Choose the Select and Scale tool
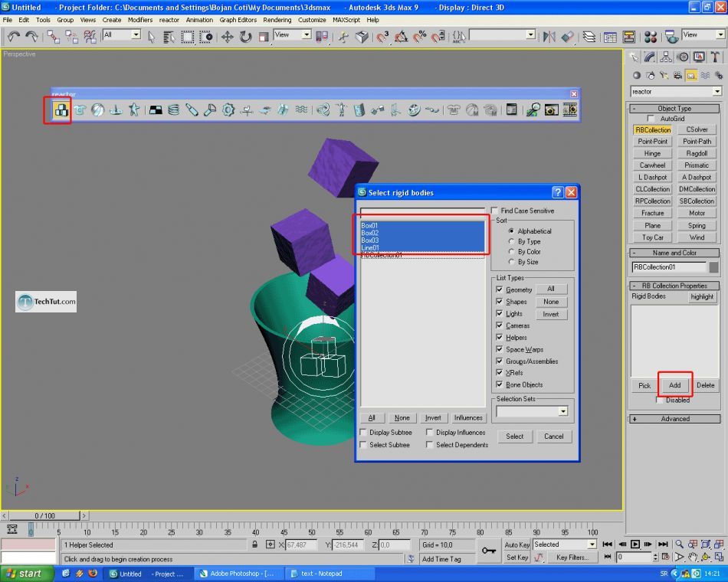 click(264, 37)
